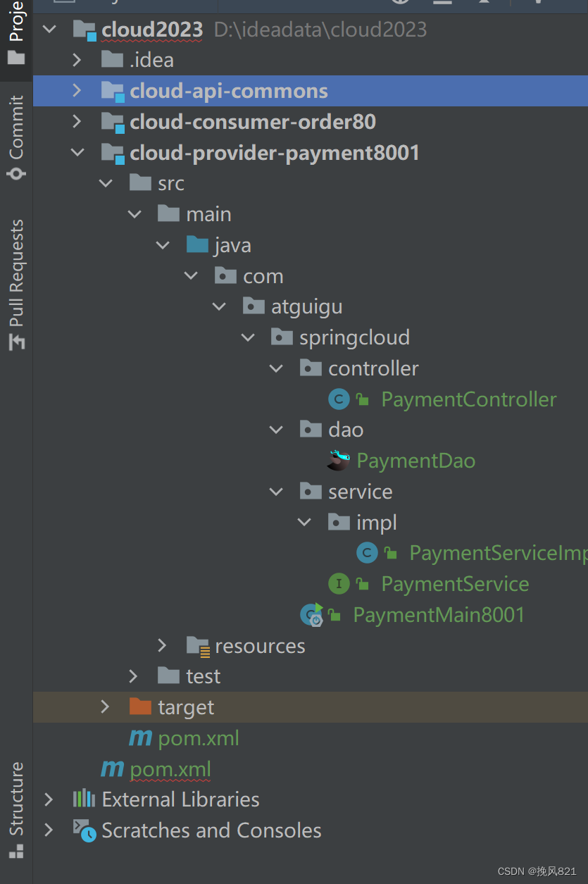Click the External Libraries icon
Screen dimensions: 588x884
tap(84, 799)
